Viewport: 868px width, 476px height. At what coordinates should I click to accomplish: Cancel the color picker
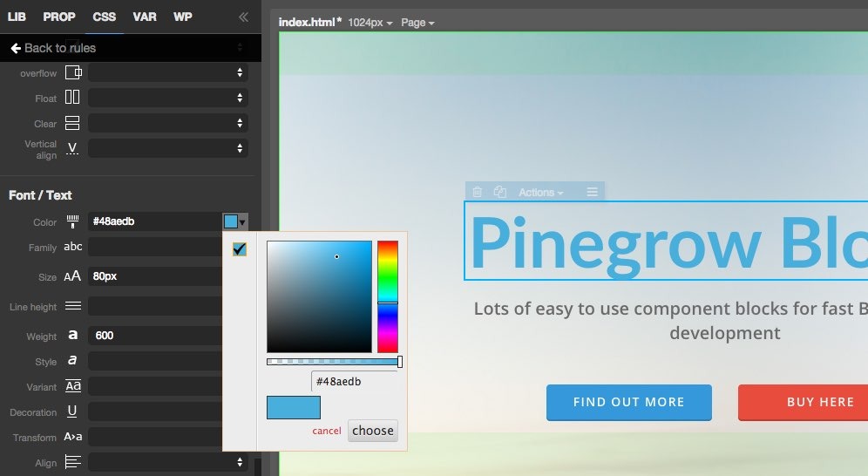click(x=327, y=431)
